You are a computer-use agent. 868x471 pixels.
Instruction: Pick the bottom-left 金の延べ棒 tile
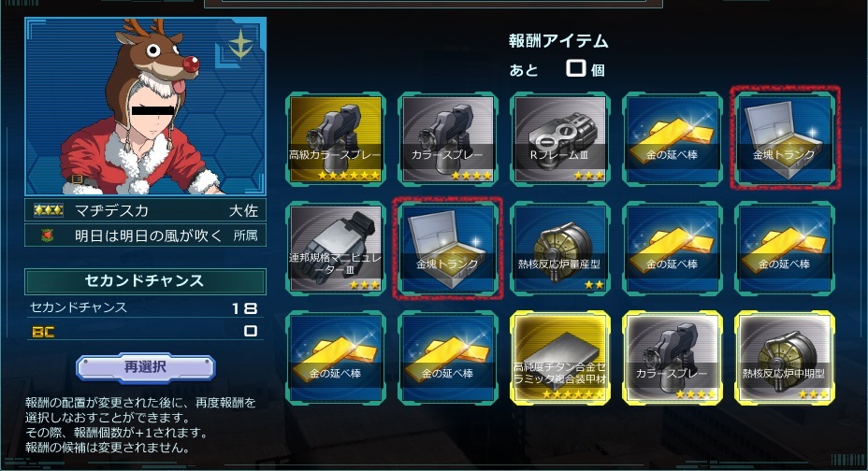[336, 358]
